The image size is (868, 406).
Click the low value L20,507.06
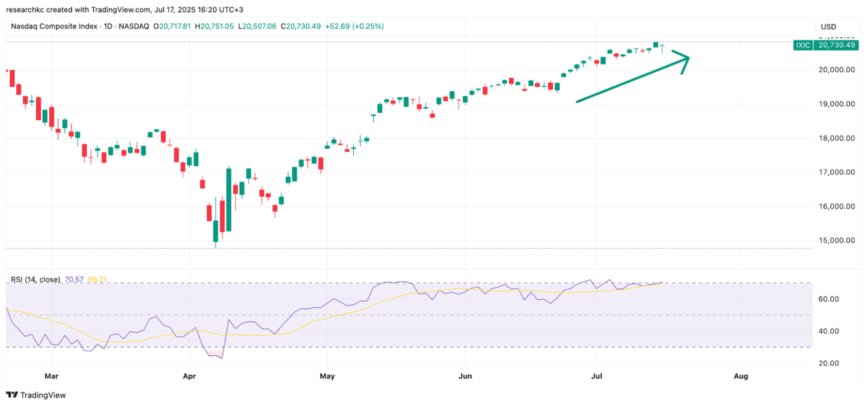coord(258,27)
